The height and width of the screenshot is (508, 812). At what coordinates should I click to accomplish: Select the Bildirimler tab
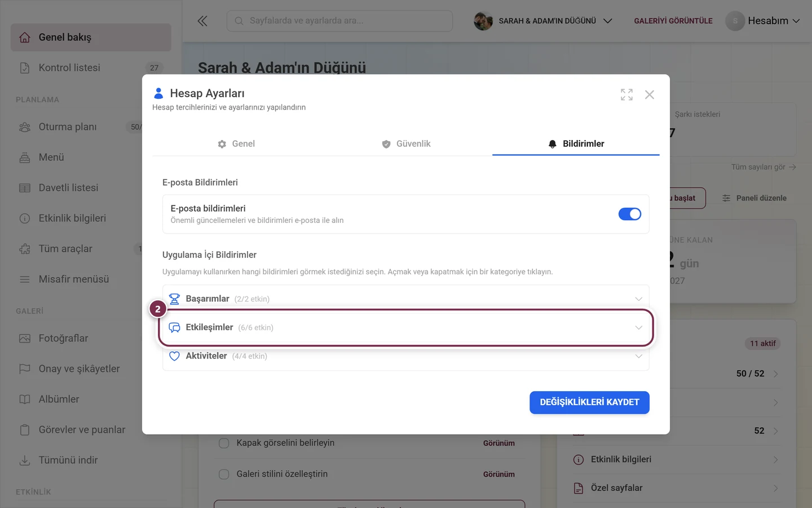(x=576, y=144)
